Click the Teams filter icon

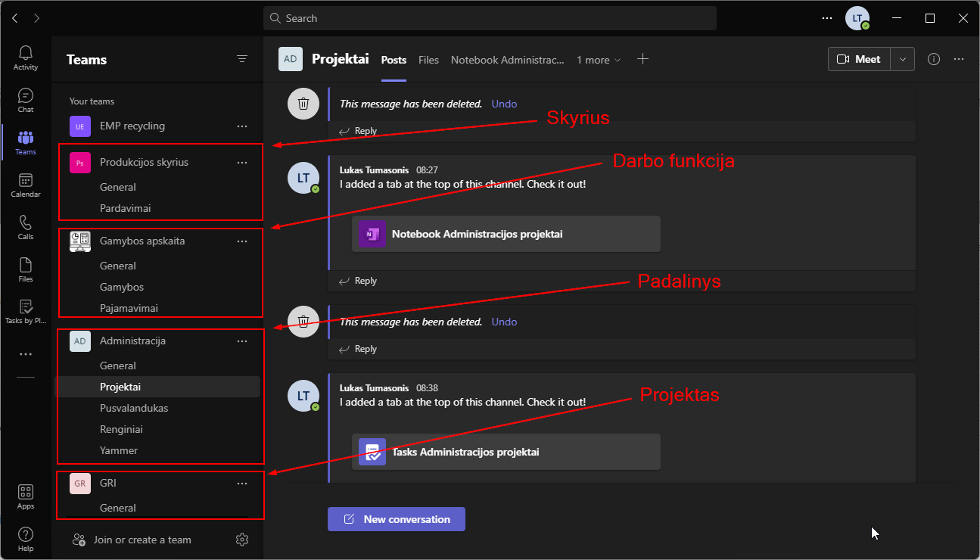(x=242, y=59)
